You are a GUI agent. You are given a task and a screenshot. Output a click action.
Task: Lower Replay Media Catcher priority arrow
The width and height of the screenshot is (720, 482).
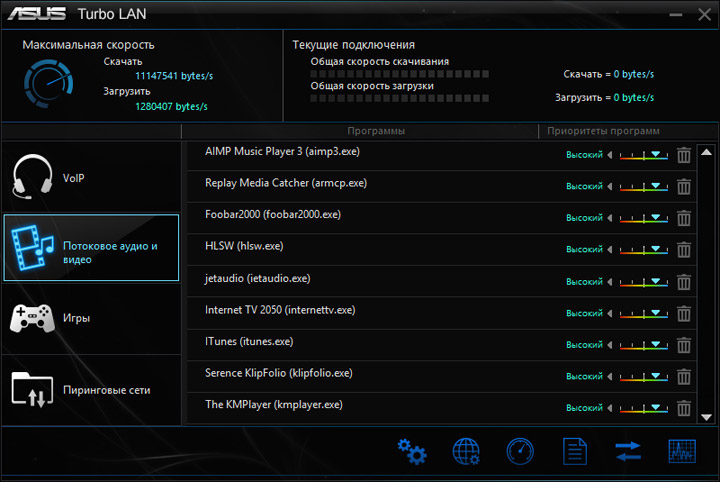point(610,186)
